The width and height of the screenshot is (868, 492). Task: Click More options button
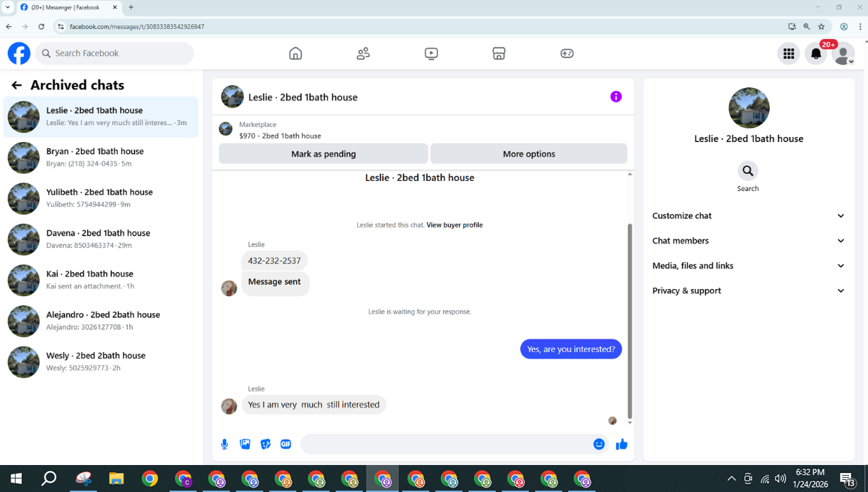pyautogui.click(x=529, y=153)
